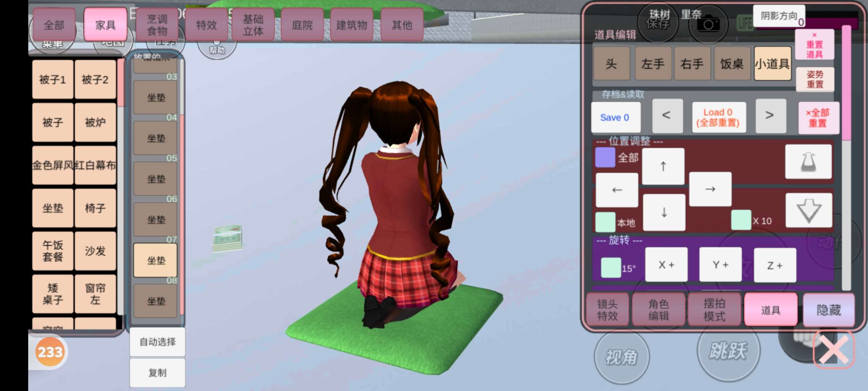
Task: Switch to 烹调食物 category tab
Action: 157,25
